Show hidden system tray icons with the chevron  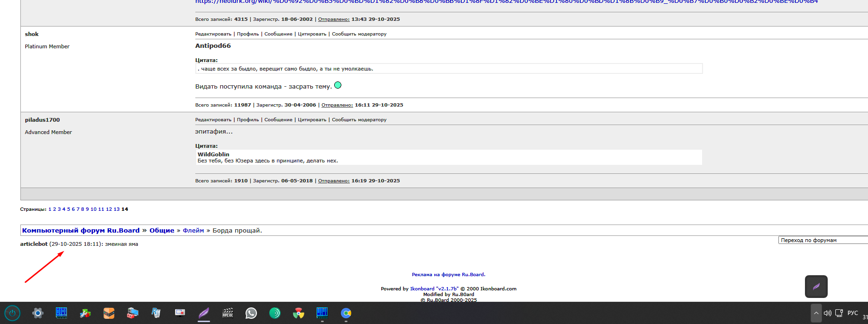click(x=816, y=313)
